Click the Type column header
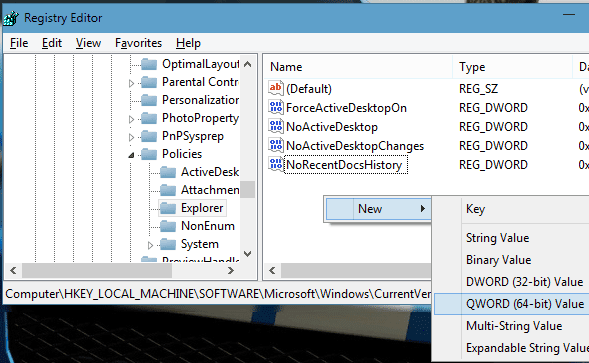The image size is (589, 363). (513, 67)
